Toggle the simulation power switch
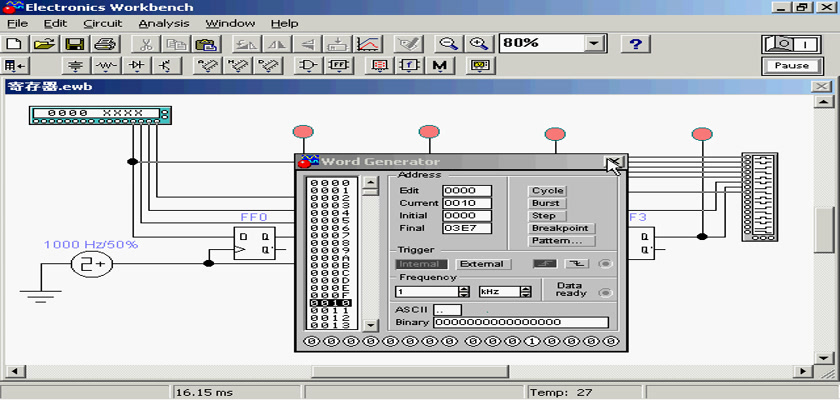 pyautogui.click(x=790, y=44)
